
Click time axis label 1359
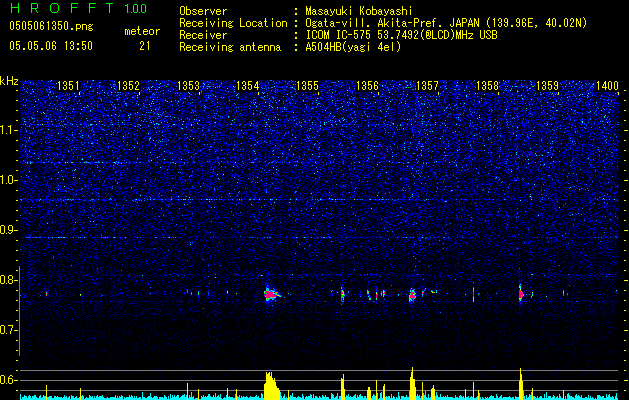click(x=547, y=85)
